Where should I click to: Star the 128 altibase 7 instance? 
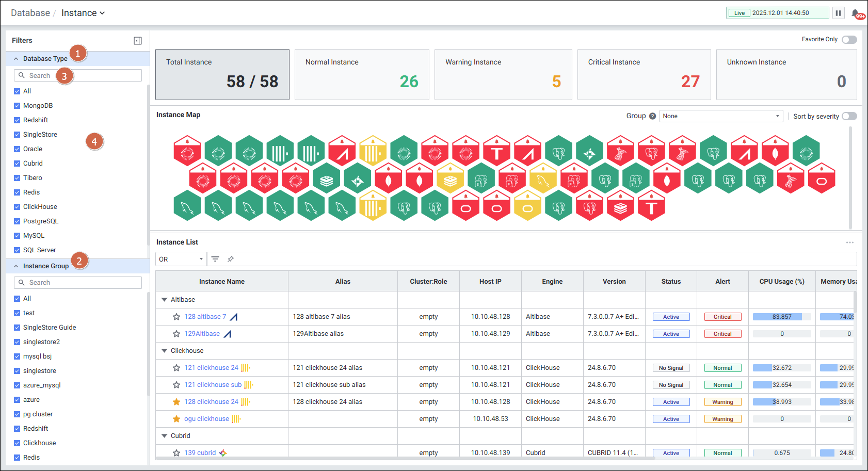tap(176, 317)
